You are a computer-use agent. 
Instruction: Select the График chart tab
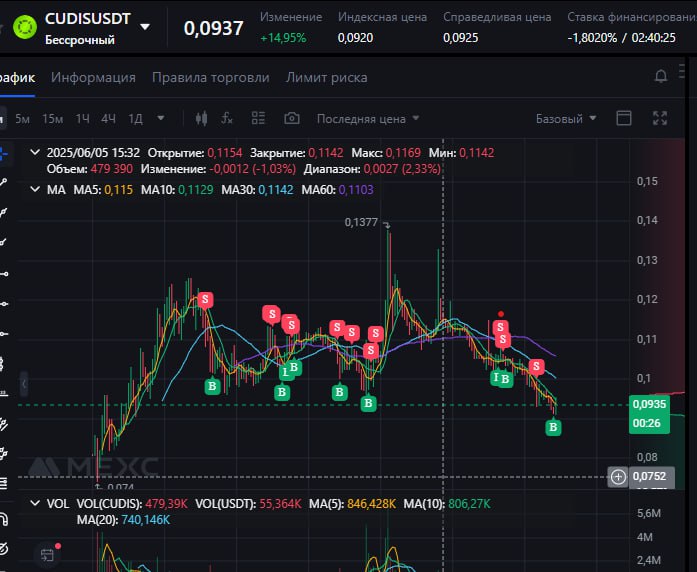click(17, 77)
